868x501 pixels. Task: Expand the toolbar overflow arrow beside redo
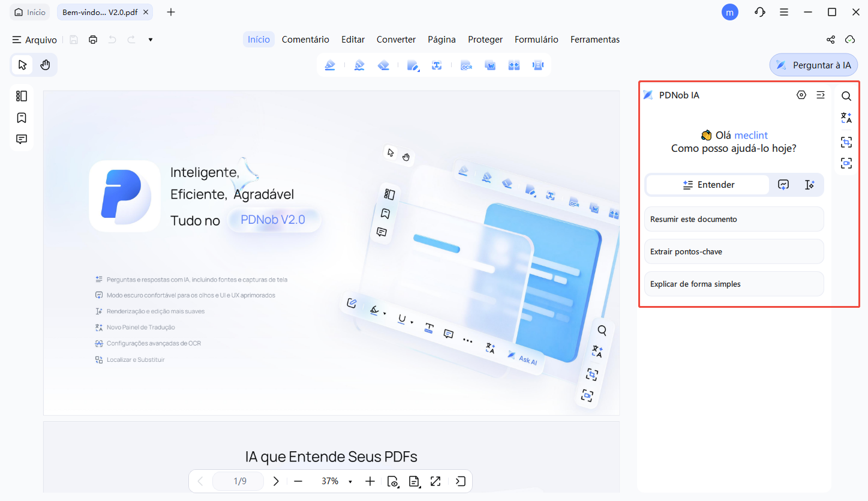(x=150, y=39)
